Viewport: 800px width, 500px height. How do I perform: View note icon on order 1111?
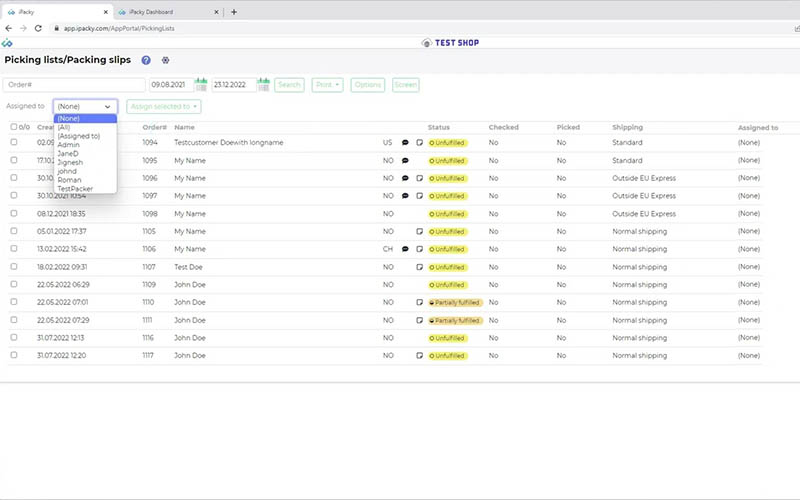click(x=419, y=320)
